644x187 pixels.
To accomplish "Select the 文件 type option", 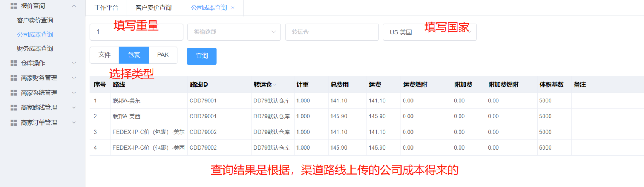I will click(x=104, y=55).
